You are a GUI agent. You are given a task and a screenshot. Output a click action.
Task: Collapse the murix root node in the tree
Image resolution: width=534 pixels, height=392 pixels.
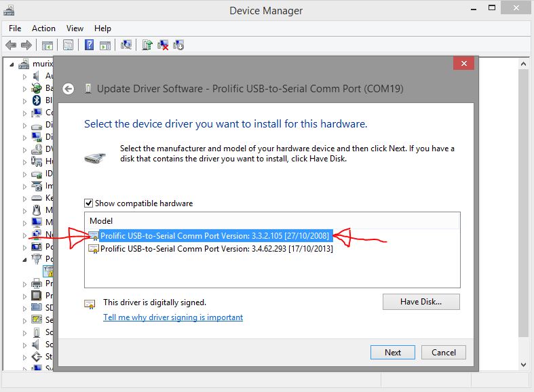15,64
